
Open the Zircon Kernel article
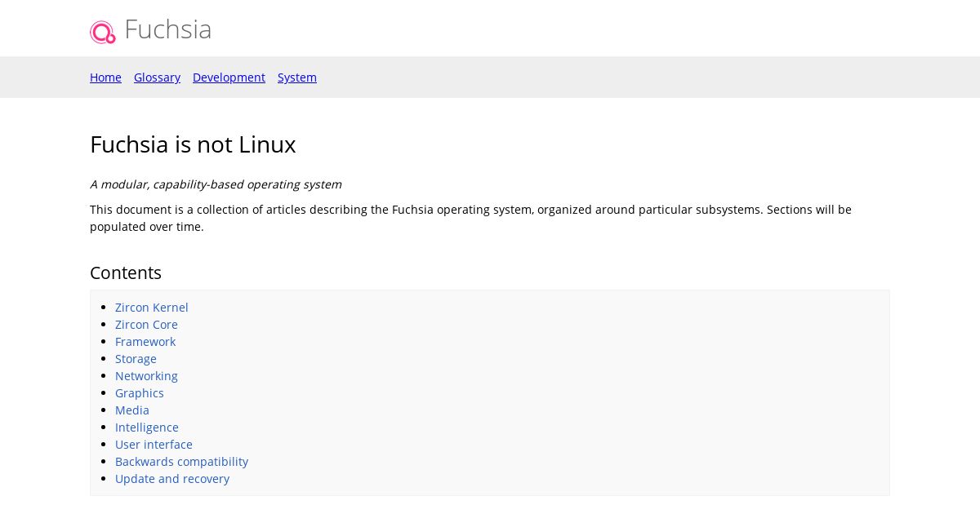pos(152,308)
